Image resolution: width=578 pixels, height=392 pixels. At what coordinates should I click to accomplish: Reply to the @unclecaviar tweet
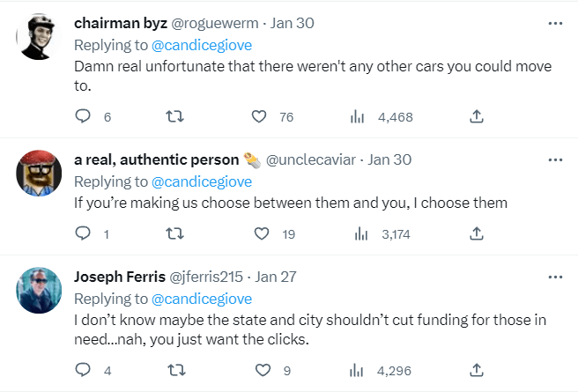point(83,233)
